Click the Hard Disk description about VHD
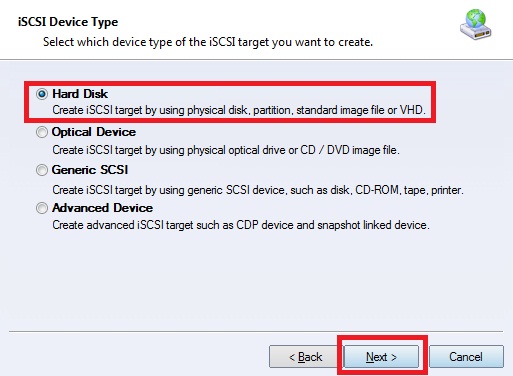This screenshot has height=376, width=513. pos(239,110)
